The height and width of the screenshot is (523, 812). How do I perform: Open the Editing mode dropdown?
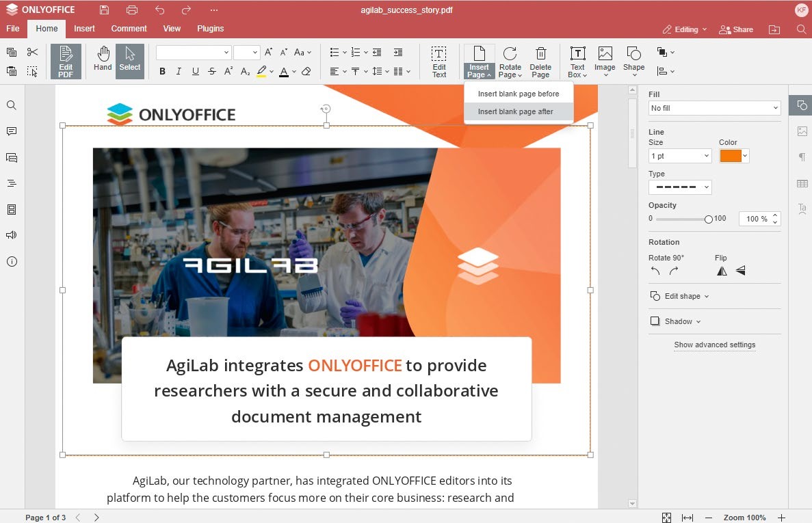click(685, 29)
